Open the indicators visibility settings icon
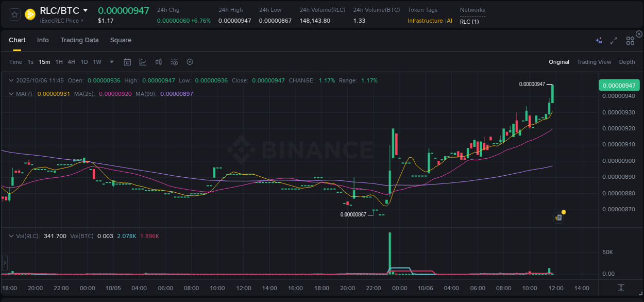 click(x=174, y=62)
